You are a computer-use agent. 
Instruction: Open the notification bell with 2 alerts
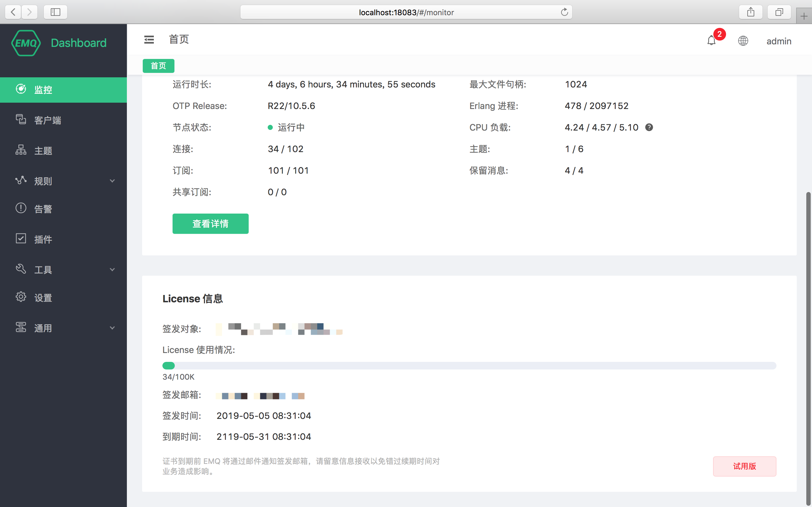[x=712, y=41]
